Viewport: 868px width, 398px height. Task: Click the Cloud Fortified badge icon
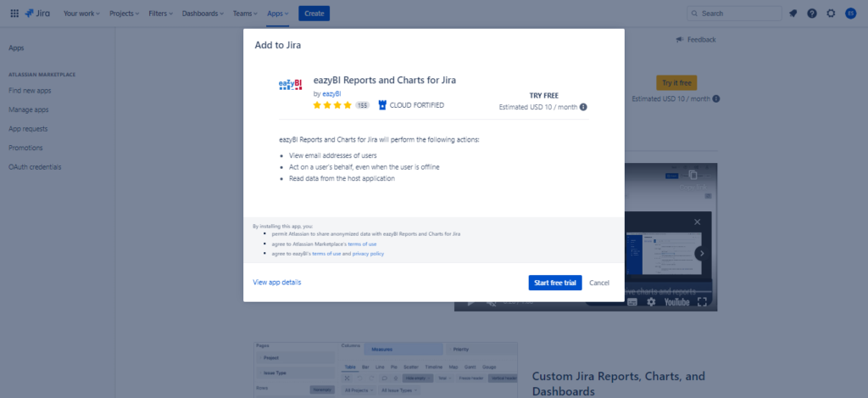(x=382, y=104)
